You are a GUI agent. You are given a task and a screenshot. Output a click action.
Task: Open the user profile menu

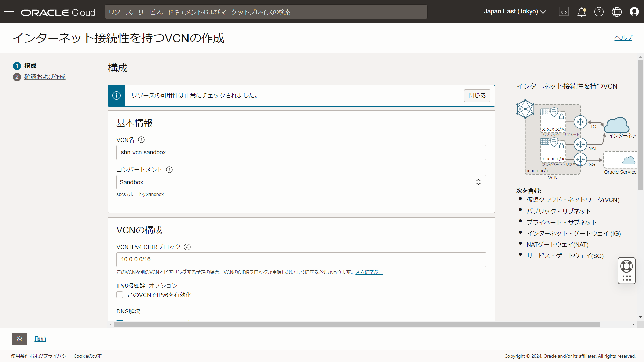pos(634,12)
